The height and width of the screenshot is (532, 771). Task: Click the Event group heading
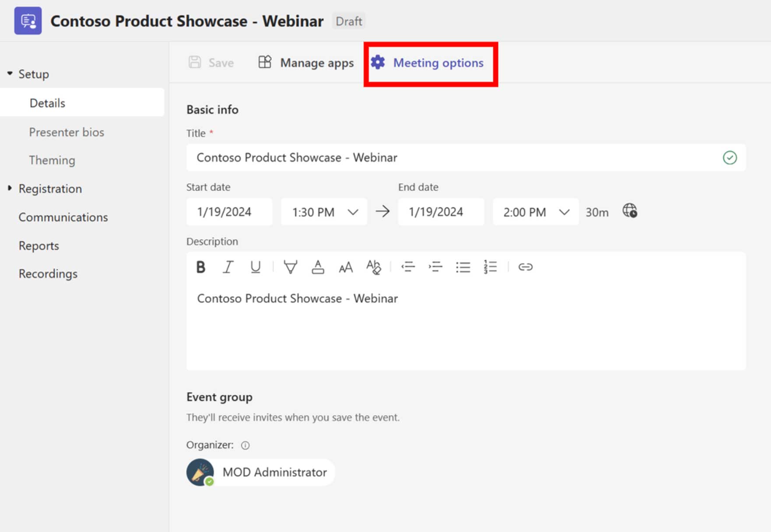(219, 397)
